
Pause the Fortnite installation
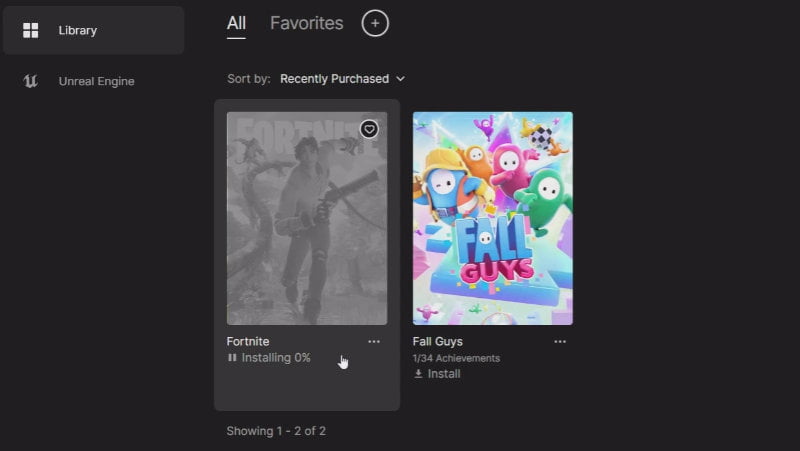(232, 358)
